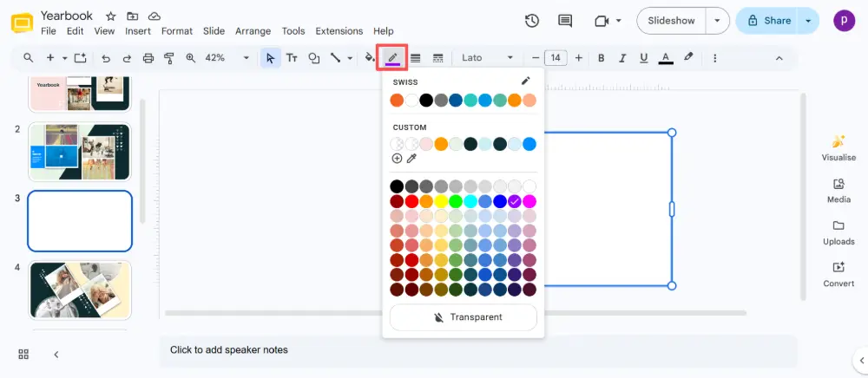Decrease font size with minus button
This screenshot has width=868, height=378.
click(x=536, y=57)
